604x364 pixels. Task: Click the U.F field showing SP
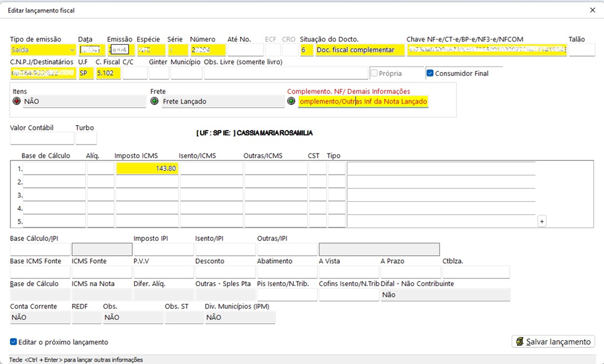pyautogui.click(x=86, y=73)
